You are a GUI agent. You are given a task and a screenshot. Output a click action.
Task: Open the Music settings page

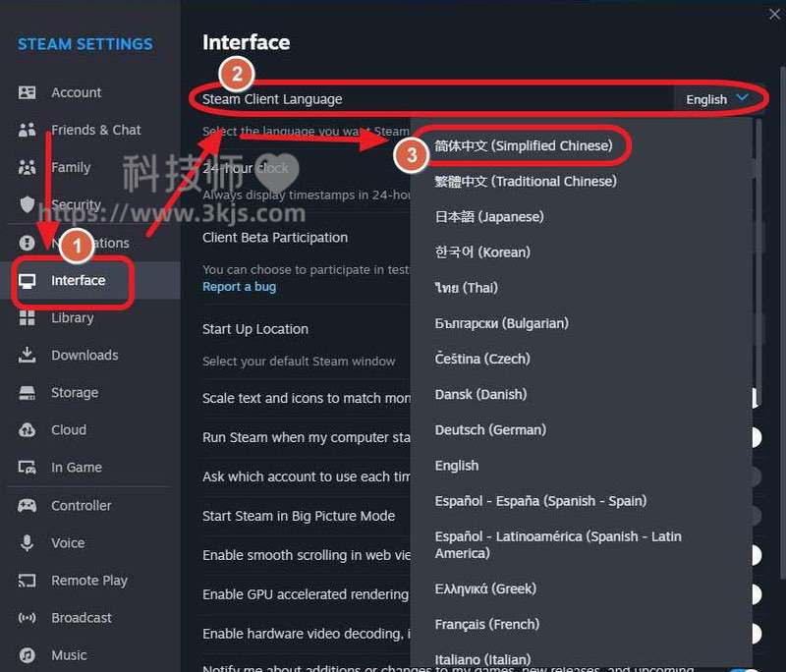[x=90, y=655]
